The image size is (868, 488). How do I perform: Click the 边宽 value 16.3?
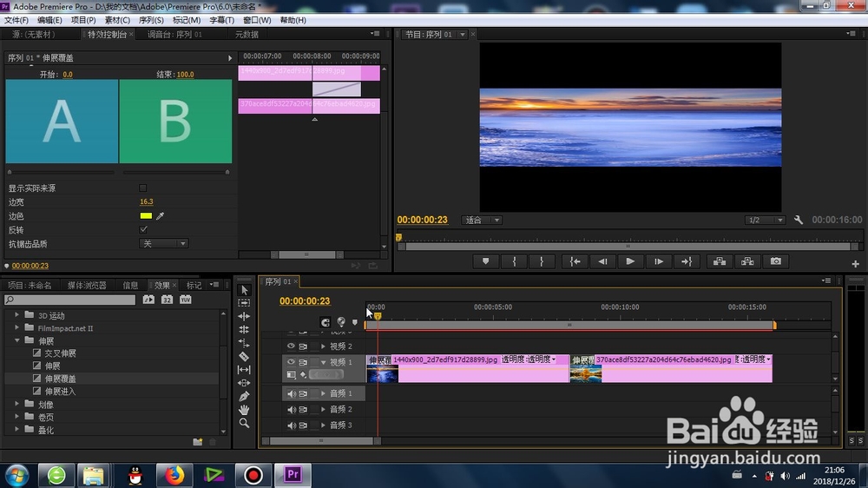tap(146, 201)
